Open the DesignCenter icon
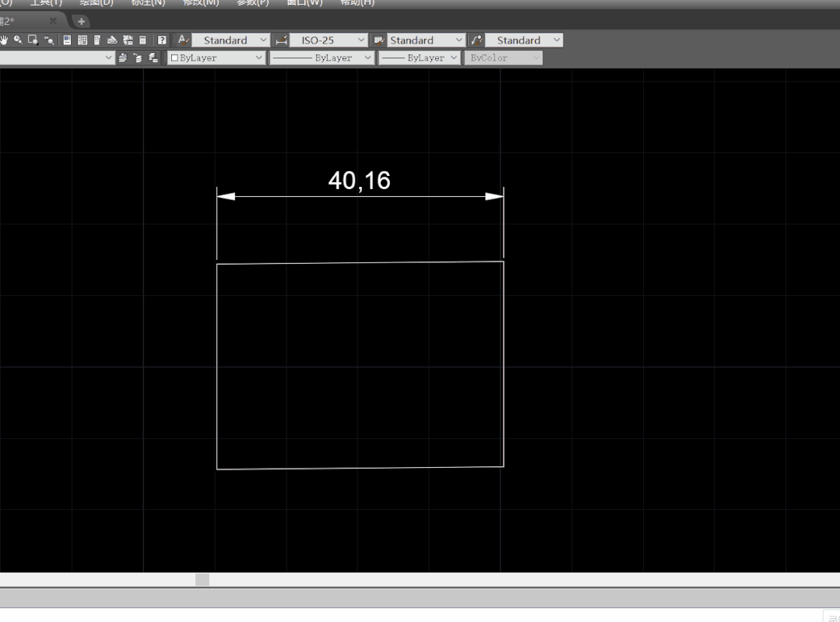The image size is (840, 622). (x=83, y=40)
